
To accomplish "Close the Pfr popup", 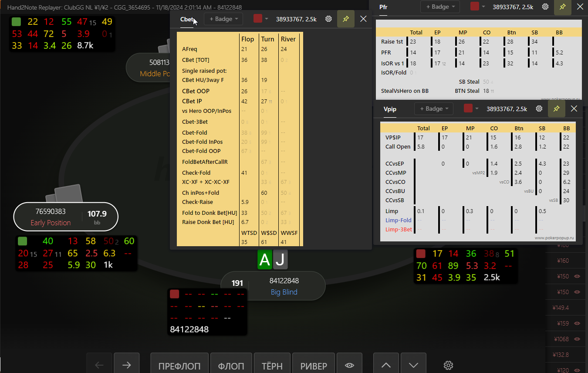I will tap(579, 7).
